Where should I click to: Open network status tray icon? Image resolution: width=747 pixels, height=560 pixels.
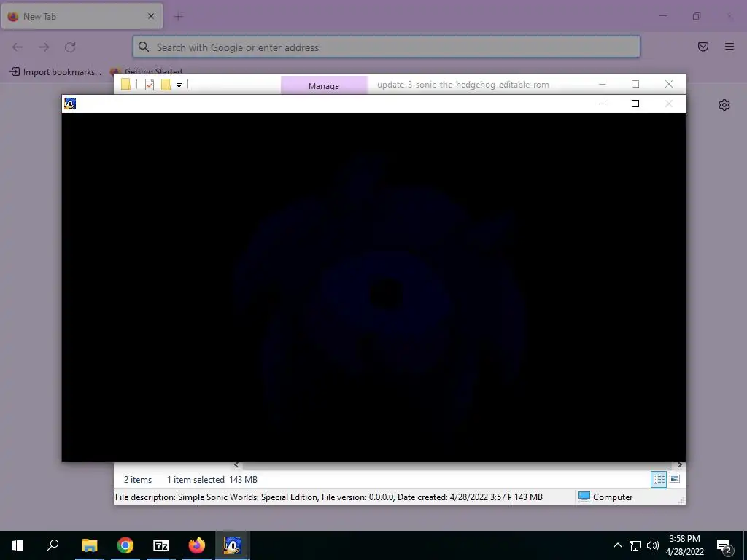point(635,545)
